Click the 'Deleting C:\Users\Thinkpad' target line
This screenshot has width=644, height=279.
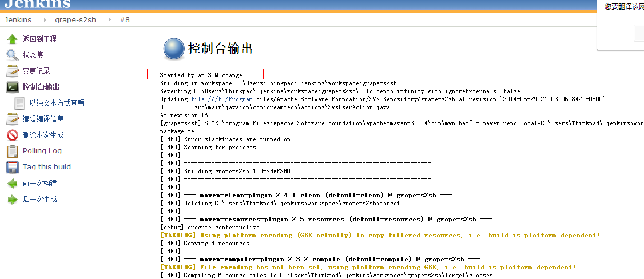click(280, 204)
